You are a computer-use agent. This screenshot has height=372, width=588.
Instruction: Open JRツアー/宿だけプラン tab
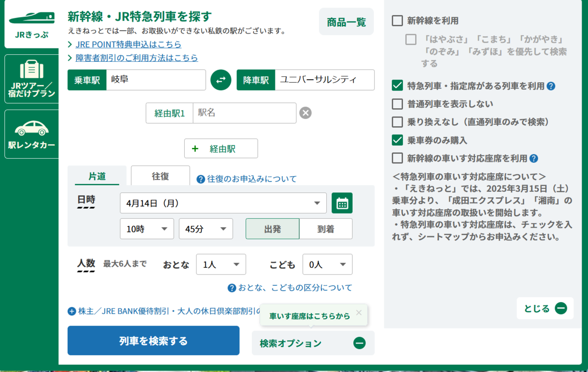point(32,79)
